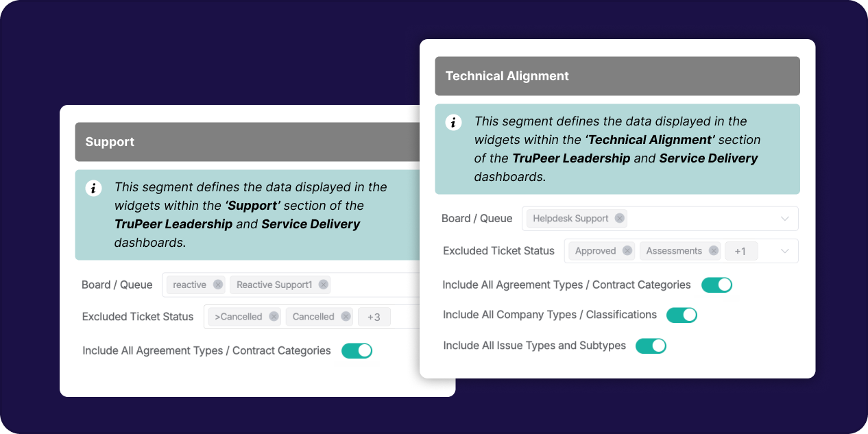Expand Excluded Ticket Status dropdown in Technical Alignment
Viewport: 868px width, 434px height.
coord(785,251)
